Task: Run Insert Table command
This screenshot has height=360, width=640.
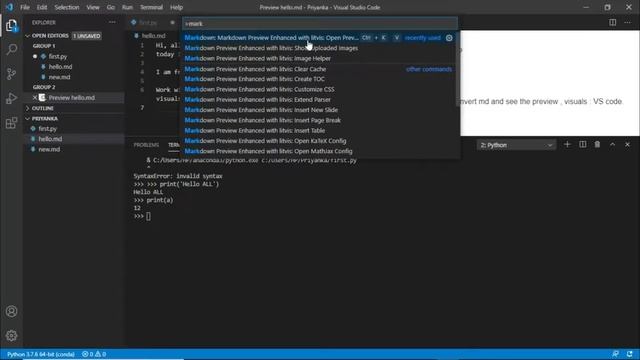Action: (320, 131)
